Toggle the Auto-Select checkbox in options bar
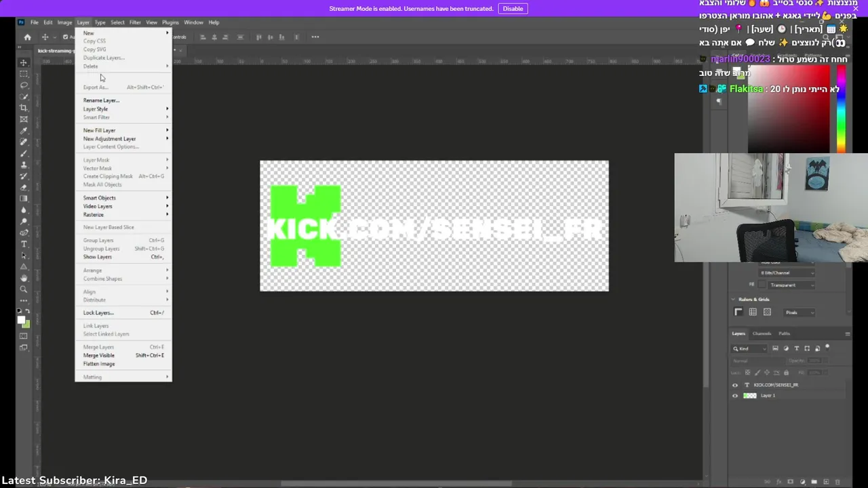 [x=65, y=37]
